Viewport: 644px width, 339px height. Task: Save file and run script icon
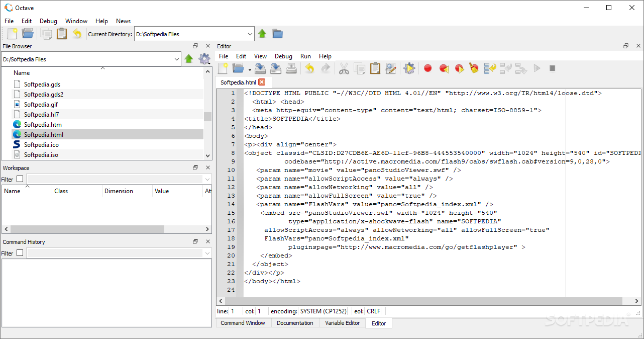(409, 68)
